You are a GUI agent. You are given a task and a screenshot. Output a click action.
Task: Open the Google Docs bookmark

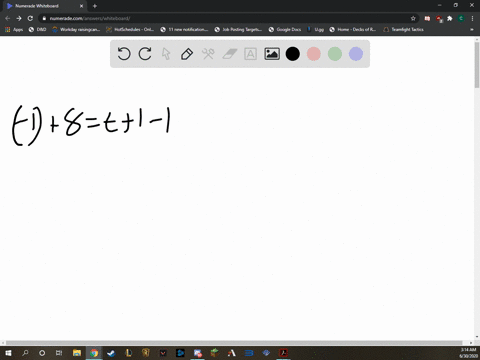[285, 29]
